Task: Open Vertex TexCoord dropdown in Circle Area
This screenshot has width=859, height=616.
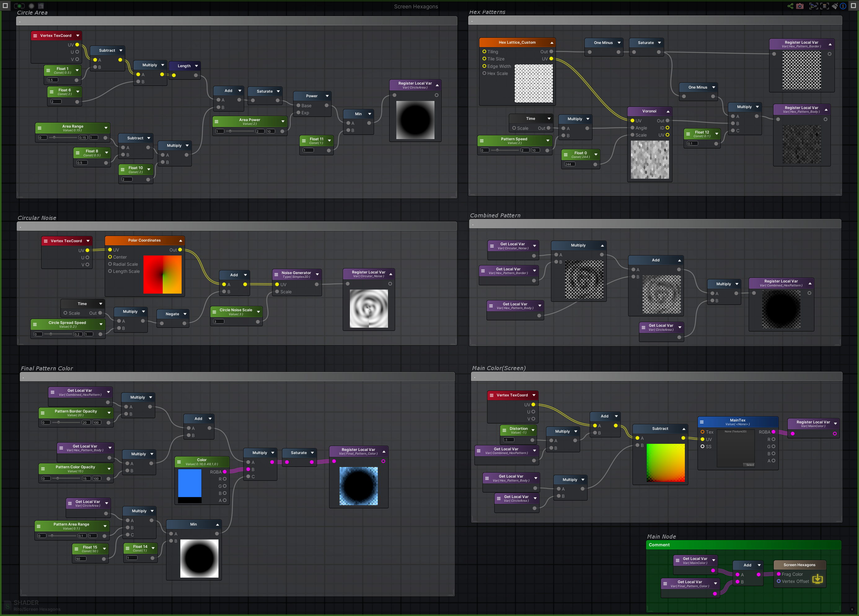Action: pyautogui.click(x=78, y=35)
